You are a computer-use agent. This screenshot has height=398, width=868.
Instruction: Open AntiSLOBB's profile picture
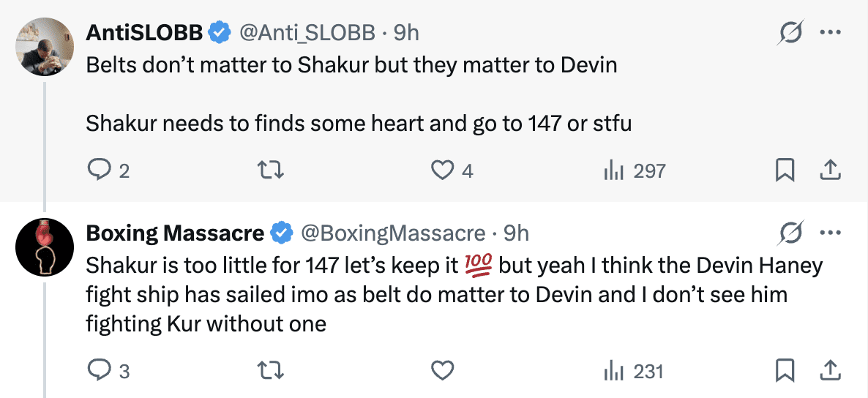coord(45,46)
